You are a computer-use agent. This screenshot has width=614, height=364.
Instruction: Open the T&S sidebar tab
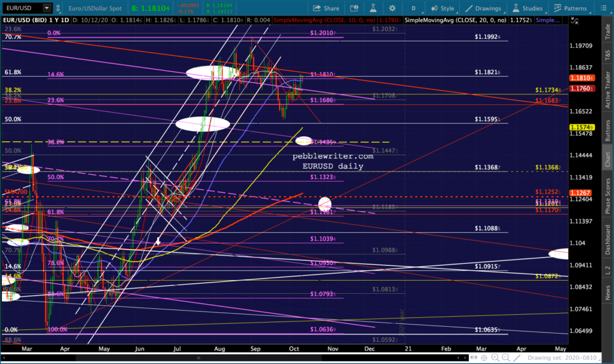pos(607,55)
